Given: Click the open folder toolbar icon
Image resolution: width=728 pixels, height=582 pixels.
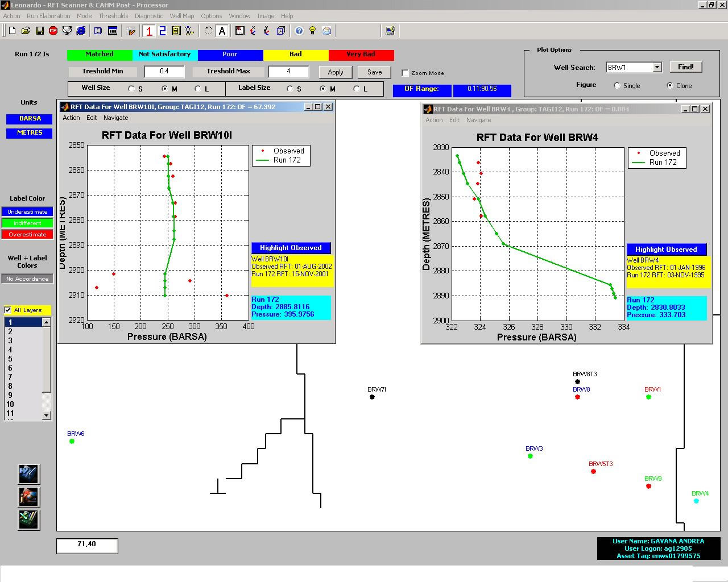Looking at the screenshot, I should point(26,31).
